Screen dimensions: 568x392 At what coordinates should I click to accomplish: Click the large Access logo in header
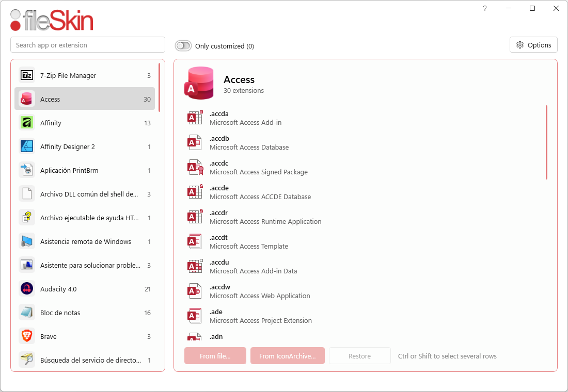(x=199, y=83)
